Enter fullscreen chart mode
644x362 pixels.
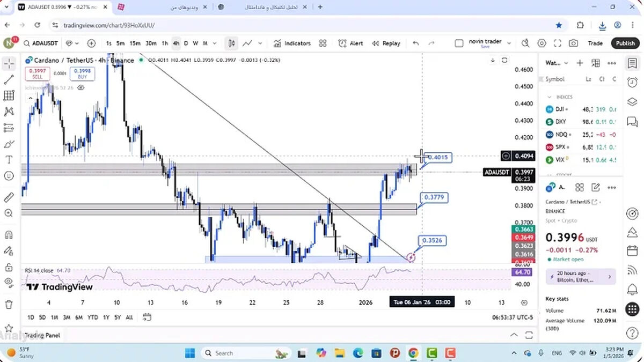558,43
